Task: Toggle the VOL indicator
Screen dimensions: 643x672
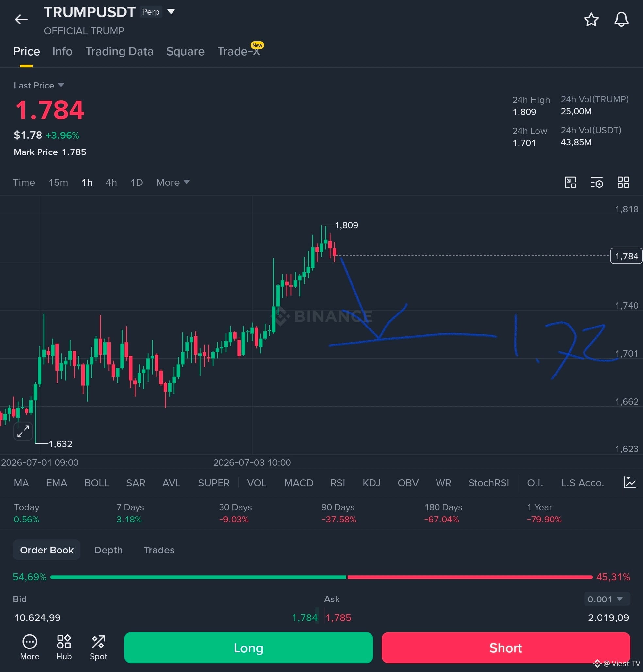Action: coord(257,483)
